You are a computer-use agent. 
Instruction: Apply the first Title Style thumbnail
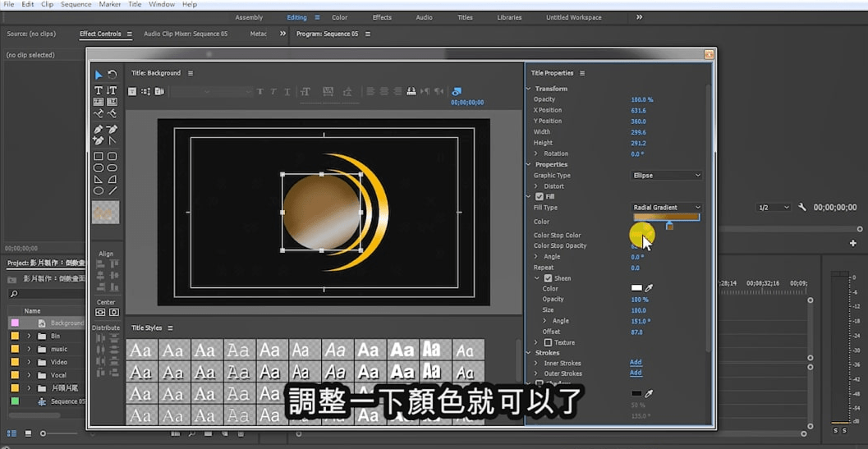[141, 350]
